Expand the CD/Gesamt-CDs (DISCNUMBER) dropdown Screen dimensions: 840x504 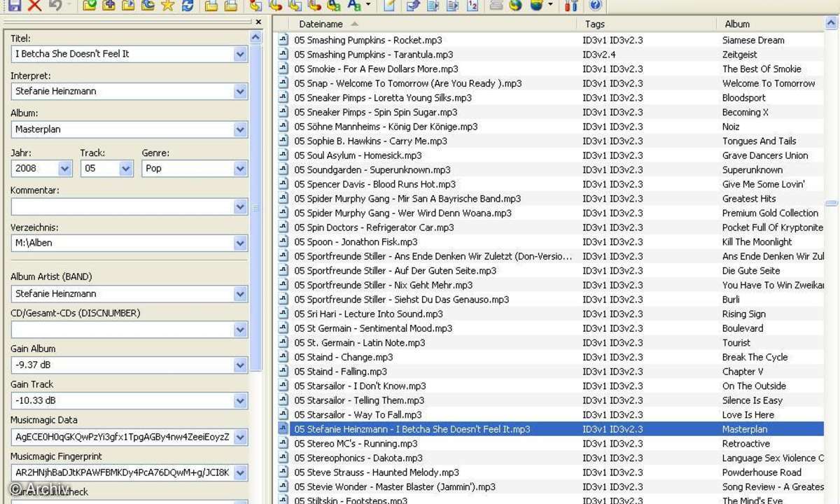240,330
